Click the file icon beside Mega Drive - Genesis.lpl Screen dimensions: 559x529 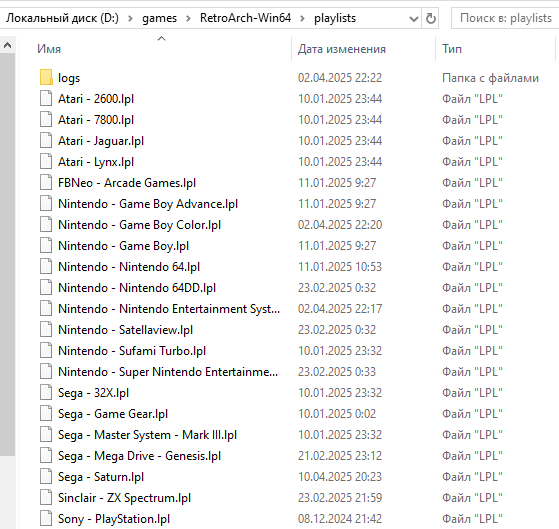46,456
